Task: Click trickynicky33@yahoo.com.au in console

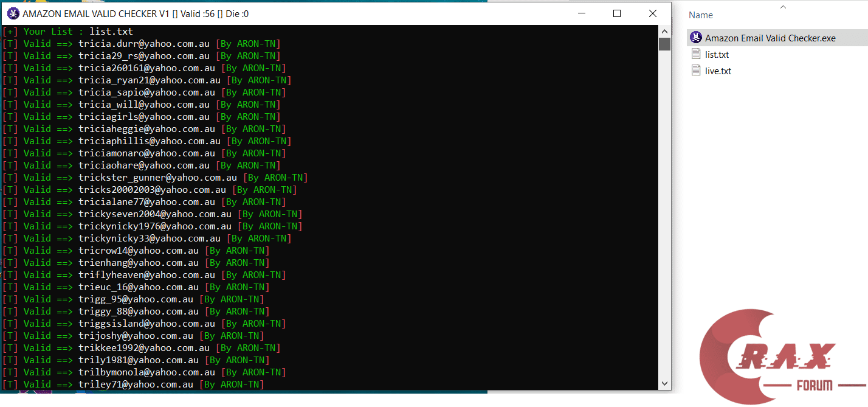Action: (150, 238)
